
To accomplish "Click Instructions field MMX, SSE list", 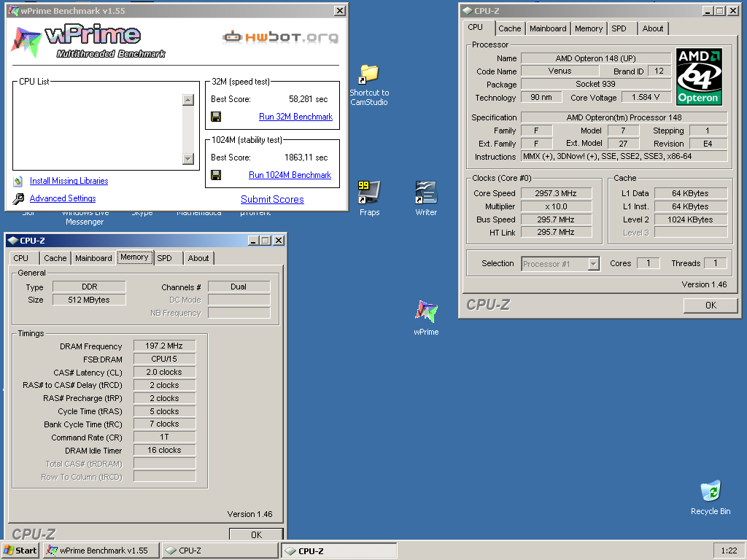I will click(x=624, y=156).
